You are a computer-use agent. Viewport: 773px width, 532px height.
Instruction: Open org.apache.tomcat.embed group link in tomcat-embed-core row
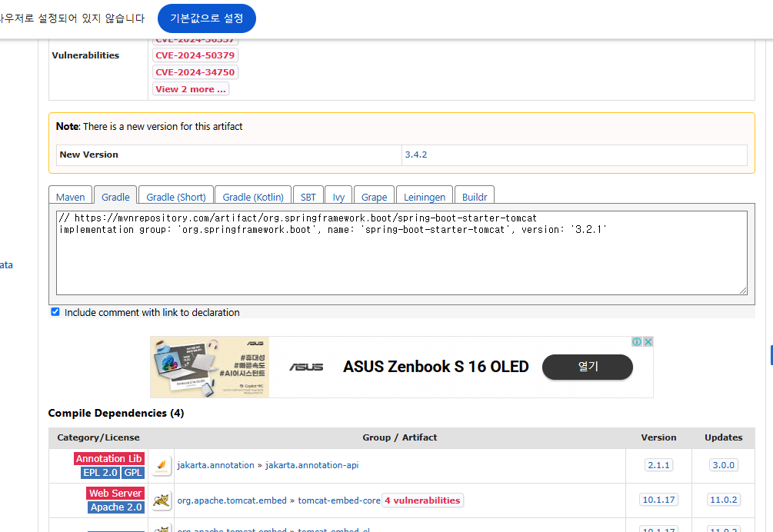pos(232,500)
